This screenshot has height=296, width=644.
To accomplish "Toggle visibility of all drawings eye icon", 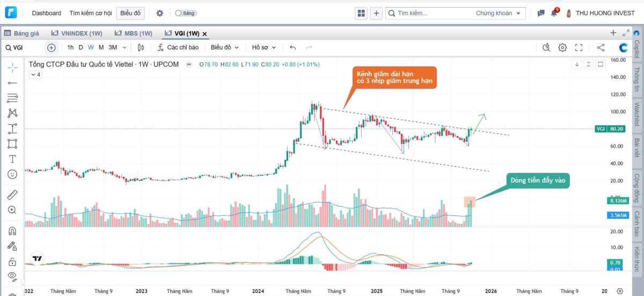I will click(12, 276).
